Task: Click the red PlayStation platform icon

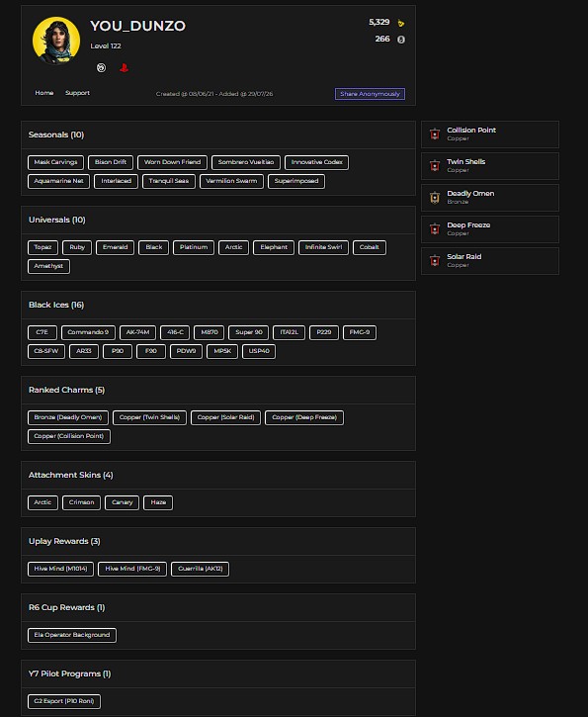Action: tap(124, 68)
